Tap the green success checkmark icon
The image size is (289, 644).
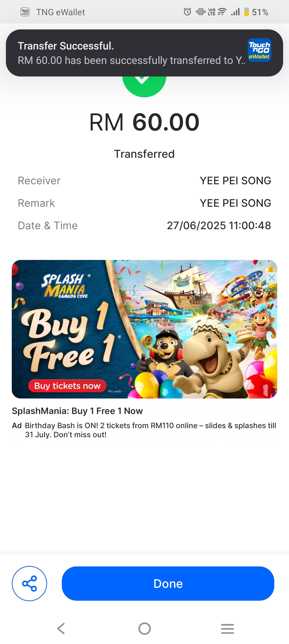(144, 86)
